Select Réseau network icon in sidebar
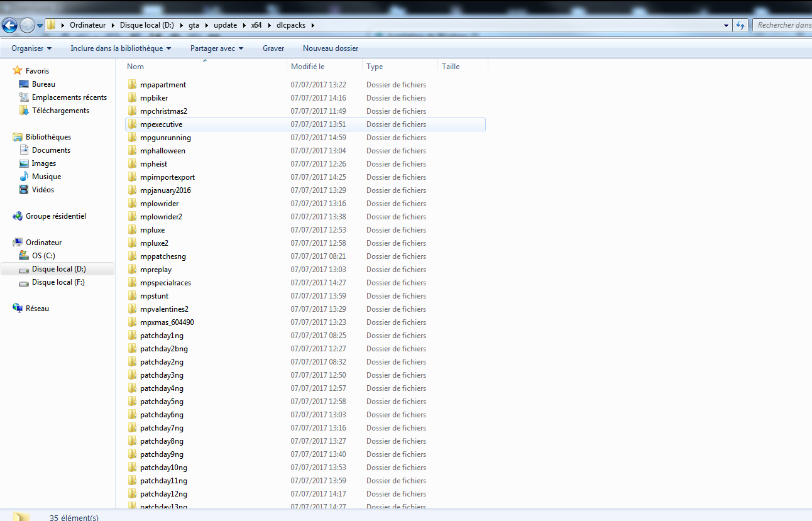The width and height of the screenshot is (812, 521). point(18,309)
